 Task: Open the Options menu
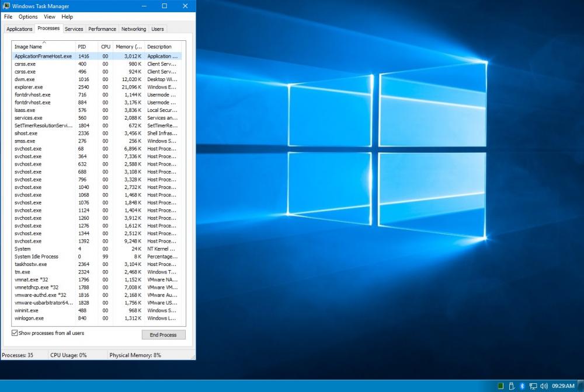click(28, 17)
